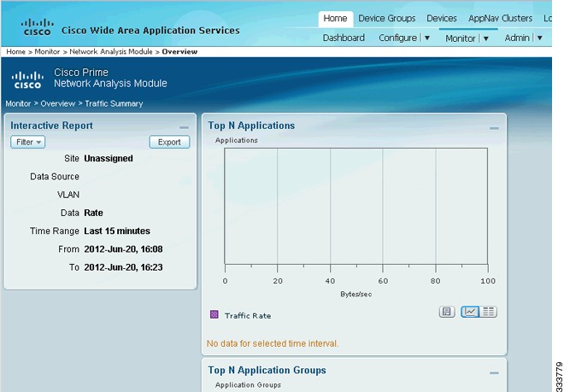Select the Devices tab
Viewport: 564px width, 392px height.
click(x=442, y=18)
